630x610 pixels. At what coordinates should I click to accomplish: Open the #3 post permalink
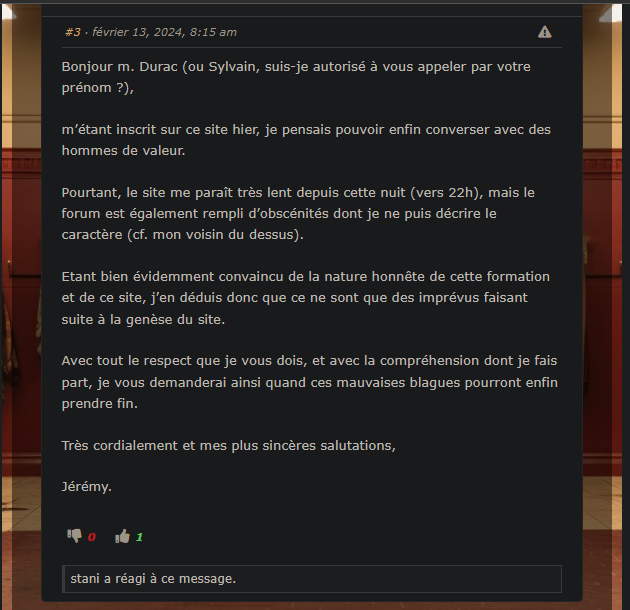(73, 32)
